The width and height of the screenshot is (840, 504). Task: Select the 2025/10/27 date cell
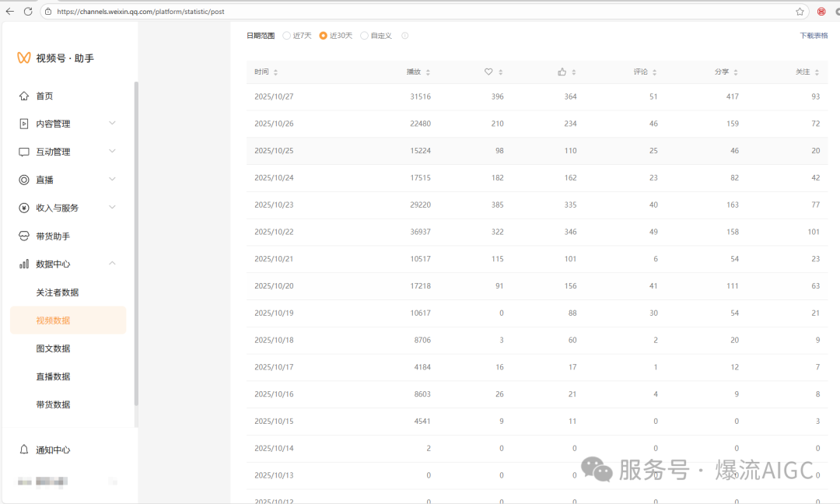pyautogui.click(x=274, y=97)
